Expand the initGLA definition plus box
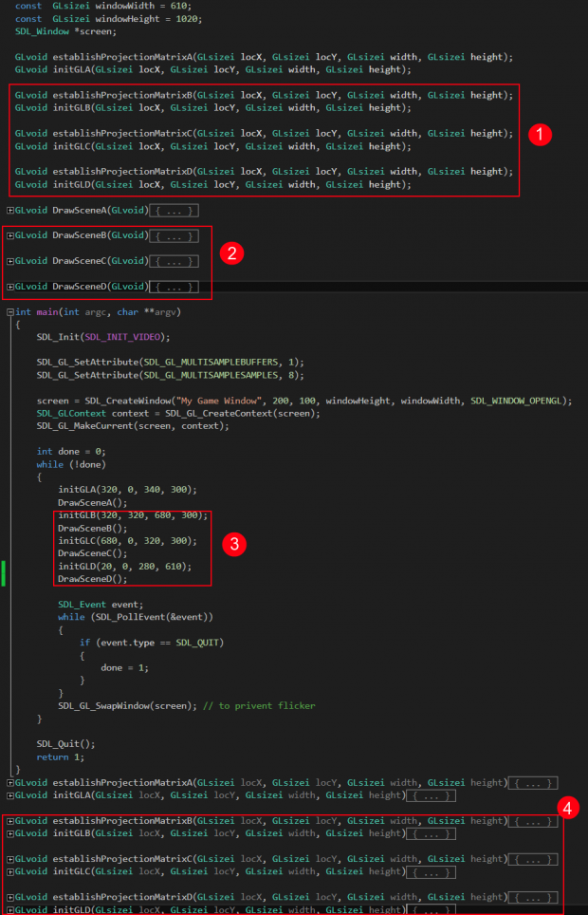 [x=10, y=795]
